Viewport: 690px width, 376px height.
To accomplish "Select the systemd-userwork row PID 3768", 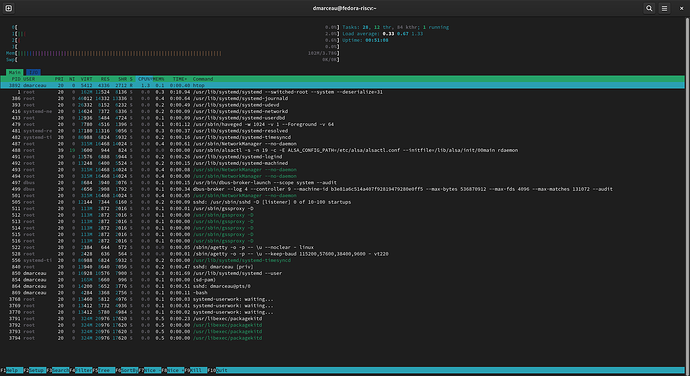I will [x=342, y=299].
